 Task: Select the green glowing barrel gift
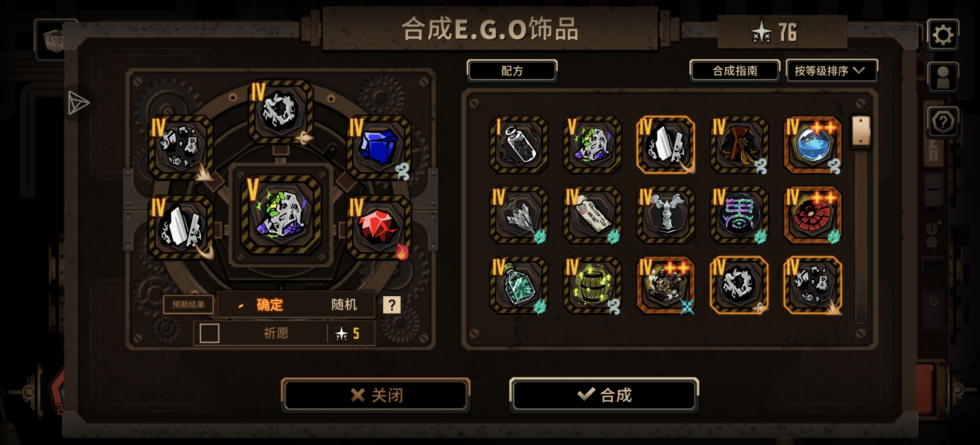592,285
